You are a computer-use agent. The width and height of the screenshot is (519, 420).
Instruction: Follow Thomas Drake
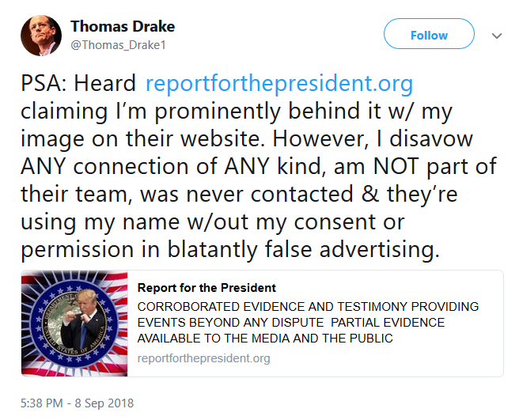pyautogui.click(x=429, y=34)
